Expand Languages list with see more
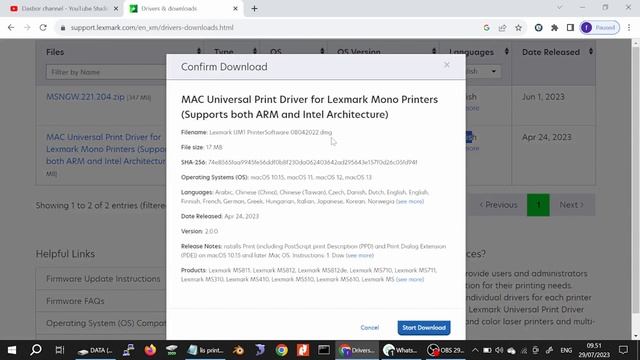Screen dimensions: 640x360 pyautogui.click(x=410, y=202)
